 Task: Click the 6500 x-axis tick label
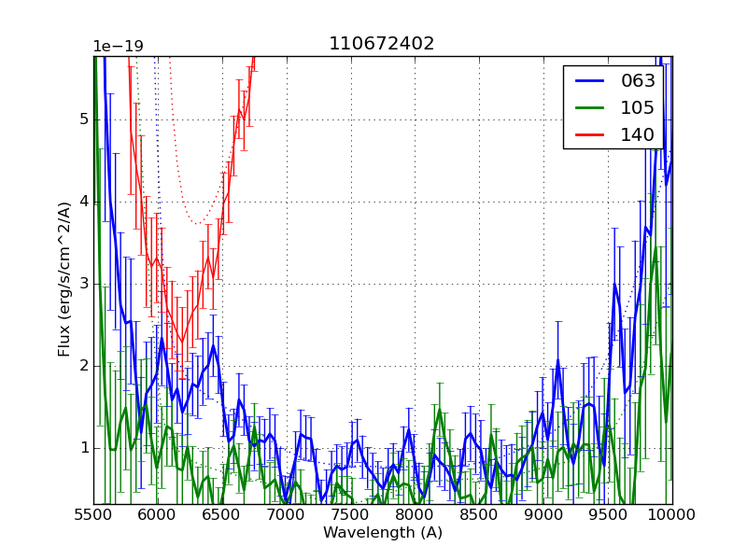(222, 513)
